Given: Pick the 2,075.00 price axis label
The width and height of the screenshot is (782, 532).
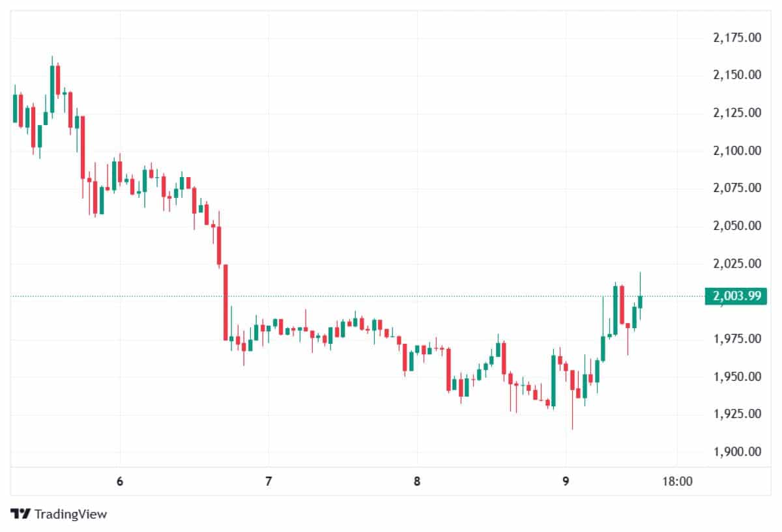Looking at the screenshot, I should [x=737, y=188].
